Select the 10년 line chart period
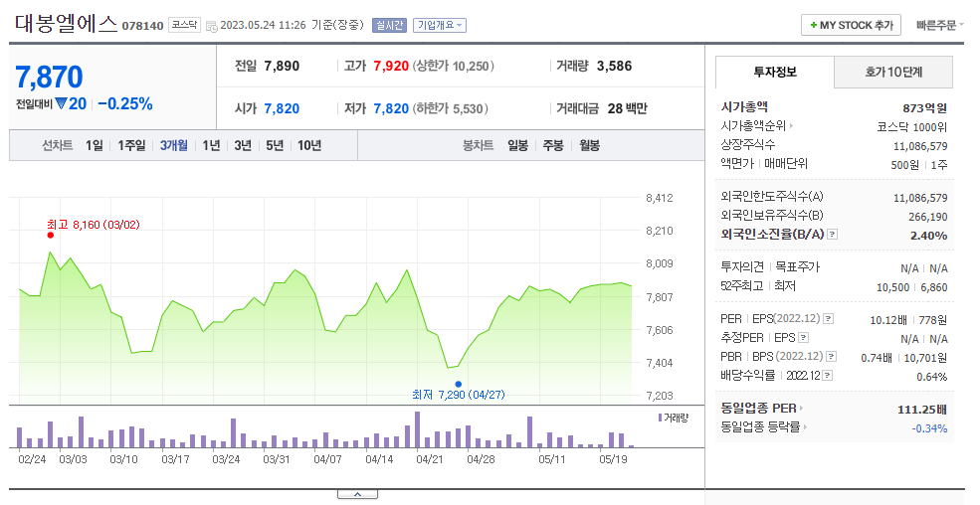Screen dimensions: 980x505 coord(309,145)
